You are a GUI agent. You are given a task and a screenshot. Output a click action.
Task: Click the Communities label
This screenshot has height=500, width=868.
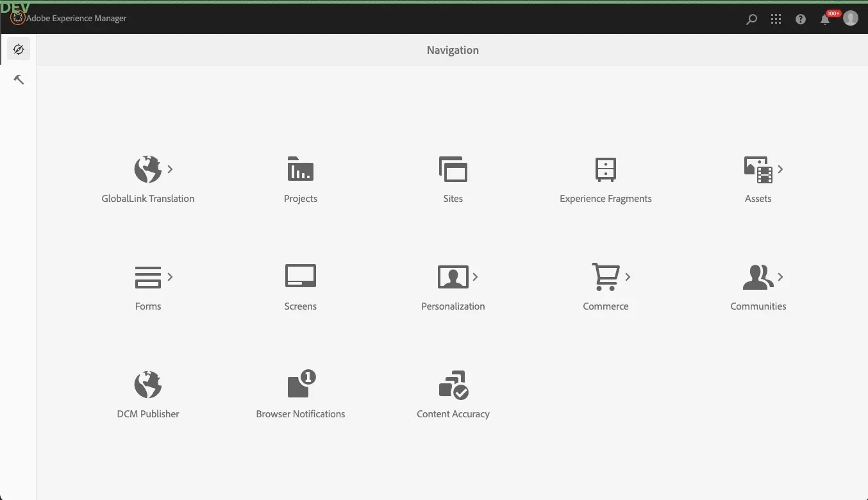pos(758,306)
